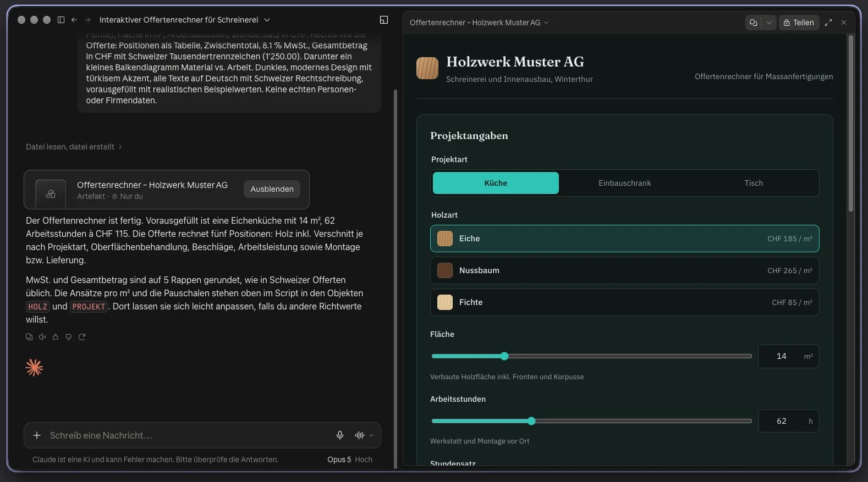The height and width of the screenshot is (482, 868).
Task: Open the conversation title dropdown
Action: (x=267, y=20)
